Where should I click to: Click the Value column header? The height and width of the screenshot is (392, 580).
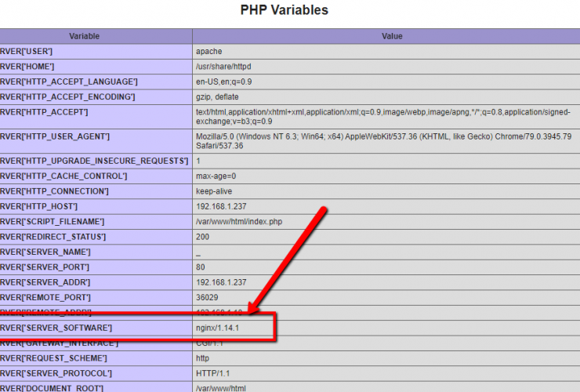pos(391,36)
